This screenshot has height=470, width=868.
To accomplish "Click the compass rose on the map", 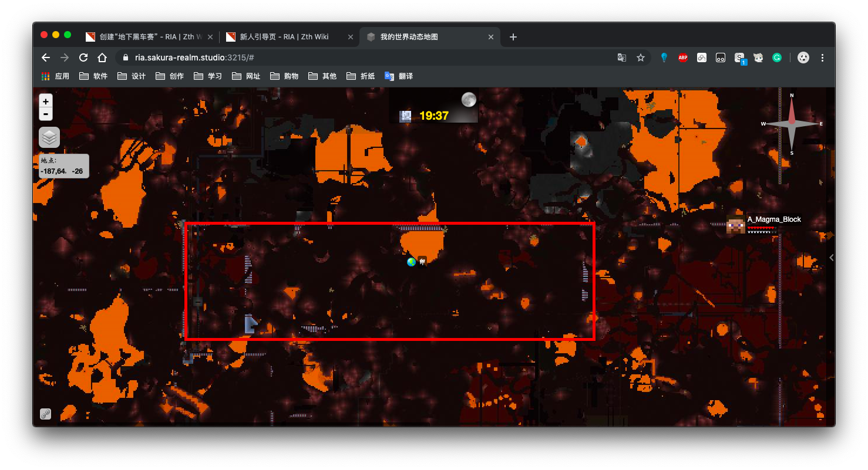I will (791, 124).
